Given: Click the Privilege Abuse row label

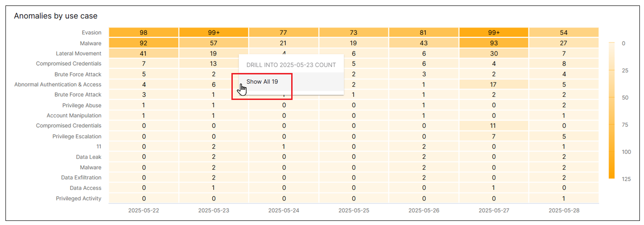Looking at the screenshot, I should pos(82,105).
